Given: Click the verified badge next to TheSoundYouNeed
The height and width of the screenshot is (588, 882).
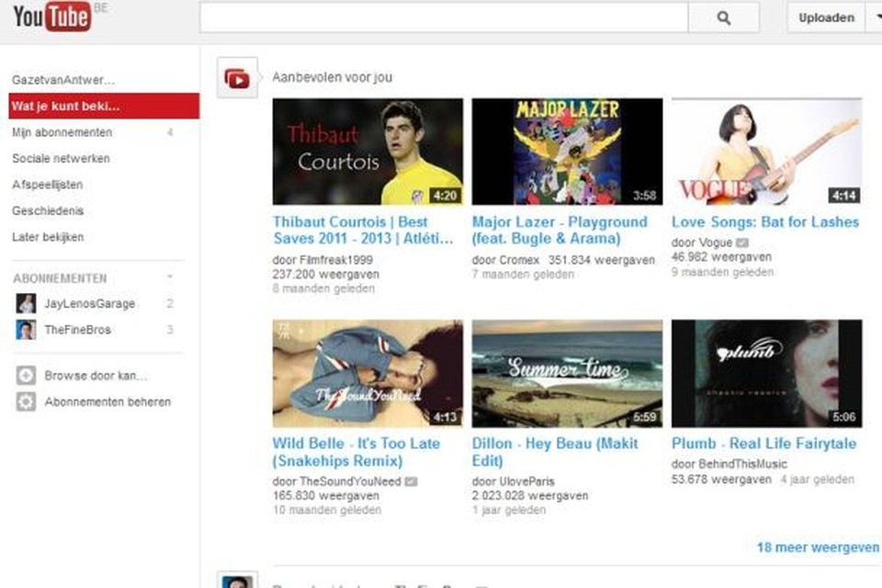Looking at the screenshot, I should 412,481.
